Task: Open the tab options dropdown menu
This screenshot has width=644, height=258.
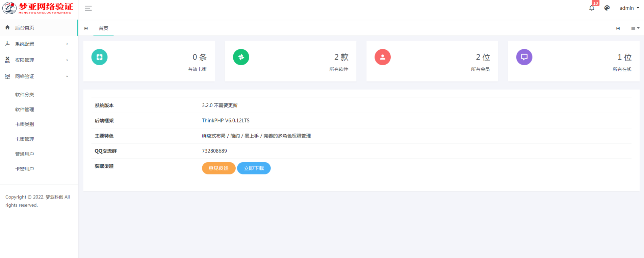Action: [x=635, y=28]
